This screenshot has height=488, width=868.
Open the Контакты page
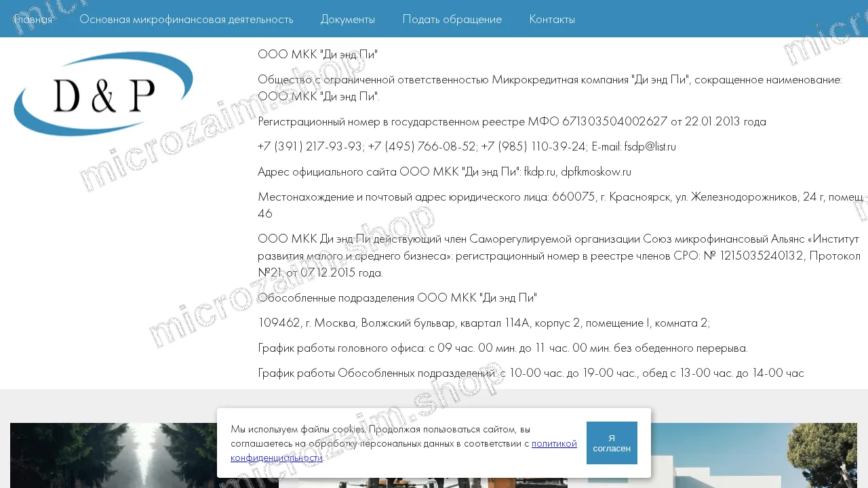coord(552,19)
